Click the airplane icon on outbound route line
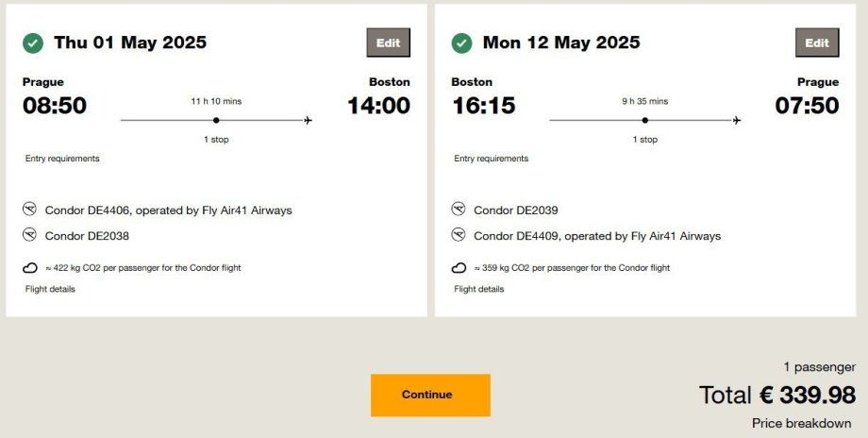The width and height of the screenshot is (868, 438). 308,121
